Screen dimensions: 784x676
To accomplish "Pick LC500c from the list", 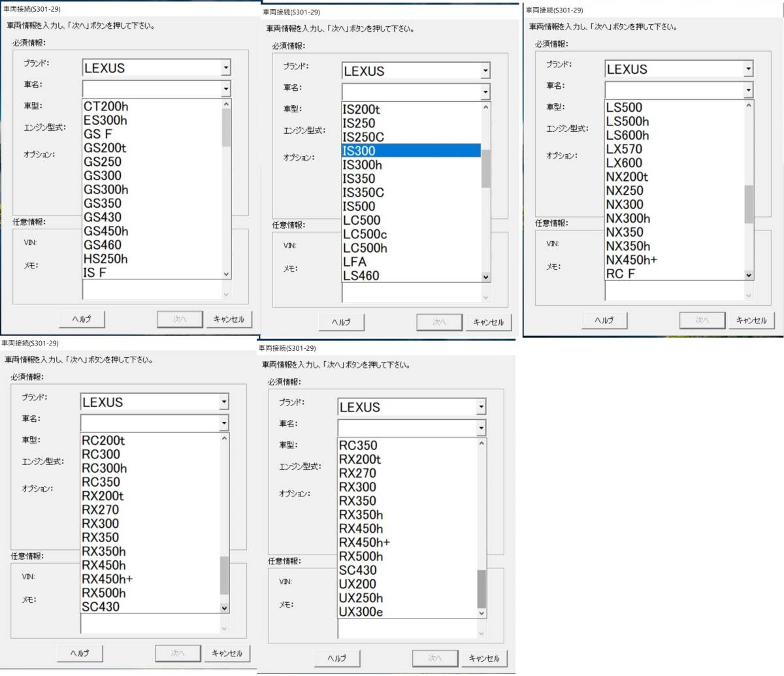I will click(x=365, y=234).
